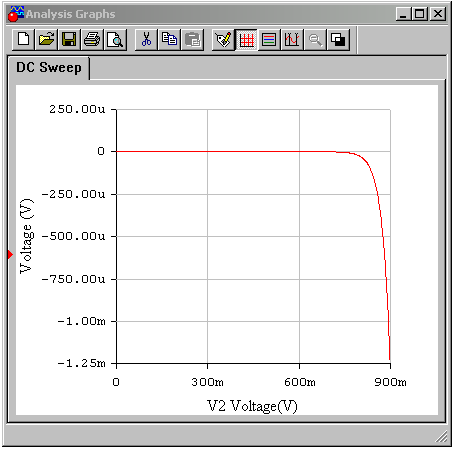The width and height of the screenshot is (453, 449).
Task: Print the graph using the printer icon
Action: pyautogui.click(x=92, y=40)
